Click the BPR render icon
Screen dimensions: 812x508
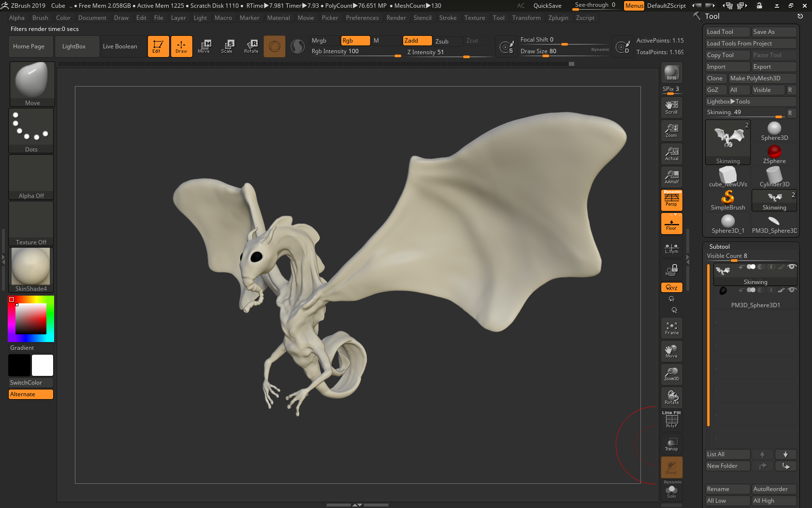(x=671, y=73)
